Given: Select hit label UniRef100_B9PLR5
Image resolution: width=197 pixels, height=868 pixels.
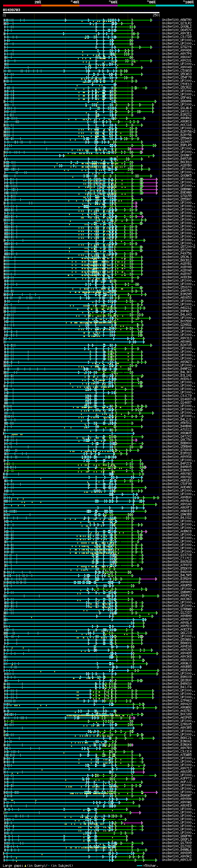Looking at the screenshot, I should pos(177,145).
